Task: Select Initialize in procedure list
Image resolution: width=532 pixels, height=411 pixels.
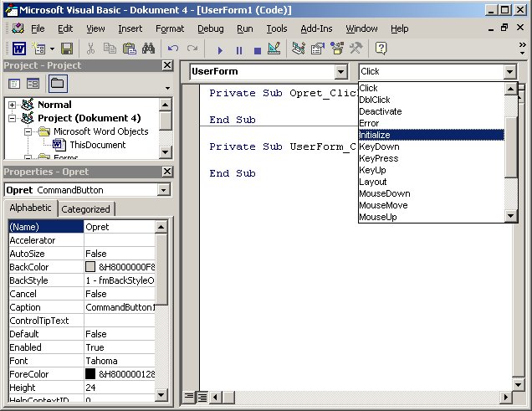Action: point(432,135)
